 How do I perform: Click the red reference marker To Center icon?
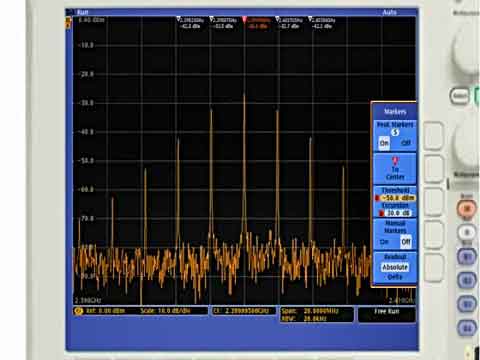tap(395, 161)
